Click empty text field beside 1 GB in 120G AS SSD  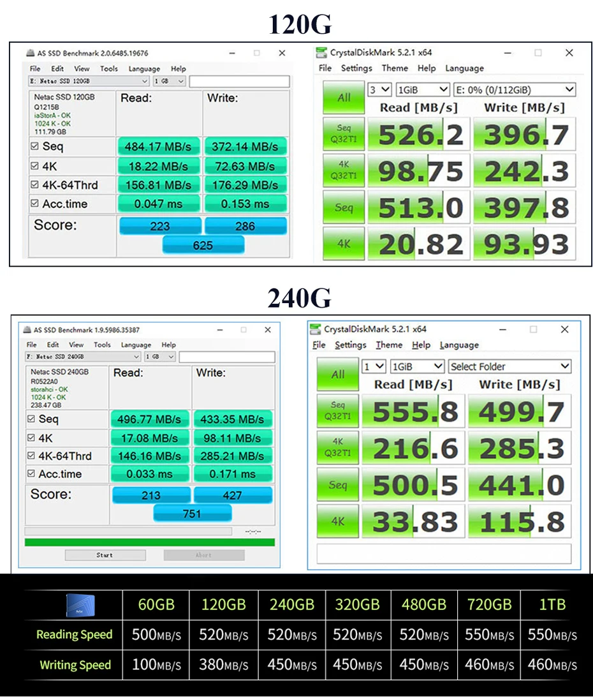240,81
